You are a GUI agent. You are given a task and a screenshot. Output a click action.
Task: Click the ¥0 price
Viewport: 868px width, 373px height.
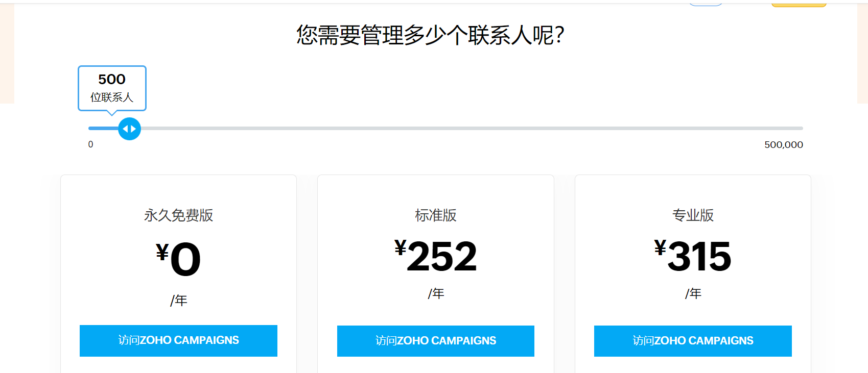(178, 259)
